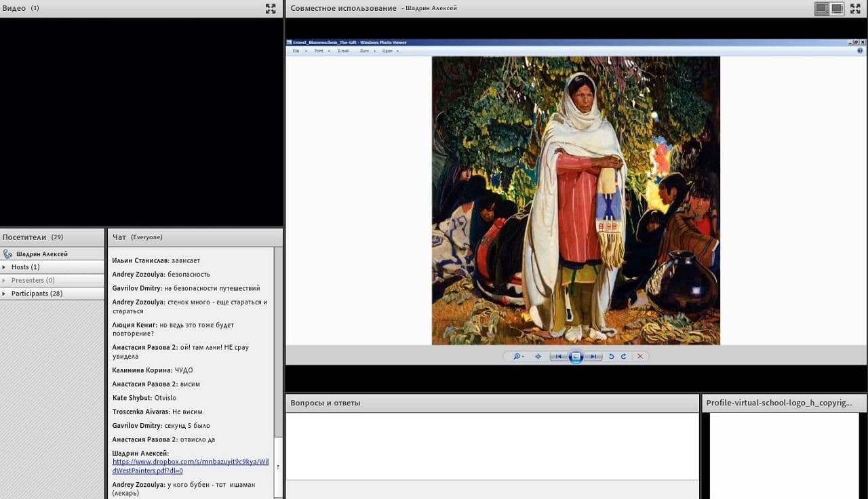The height and width of the screenshot is (499, 868).
Task: Select message 'на безопасности путешествий' in chat
Action: (x=186, y=288)
